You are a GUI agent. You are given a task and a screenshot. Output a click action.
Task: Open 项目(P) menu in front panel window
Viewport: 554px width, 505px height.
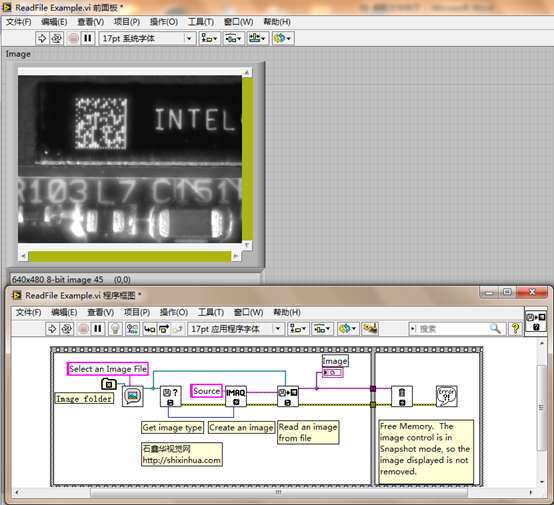[x=127, y=22]
